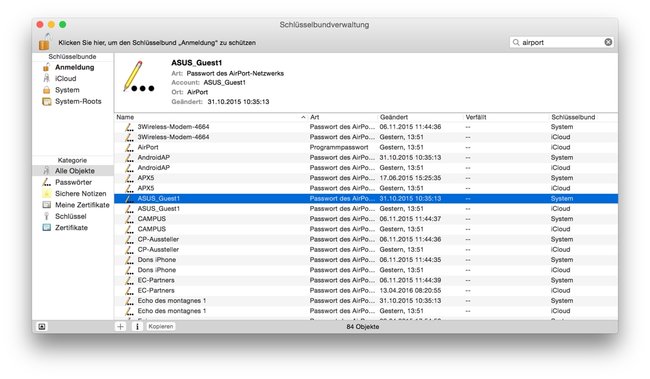This screenshot has height=379, width=650.
Task: Select the APX5 row dated 17.06.2015
Action: click(x=366, y=178)
